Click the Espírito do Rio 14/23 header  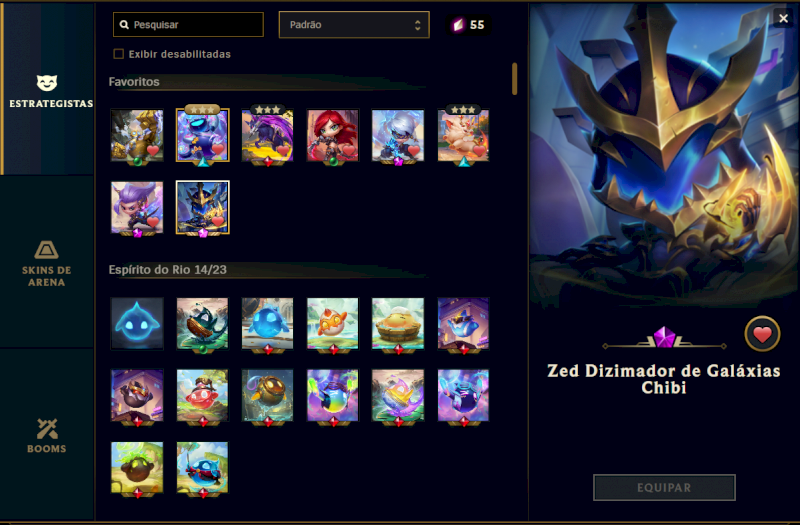click(x=167, y=269)
